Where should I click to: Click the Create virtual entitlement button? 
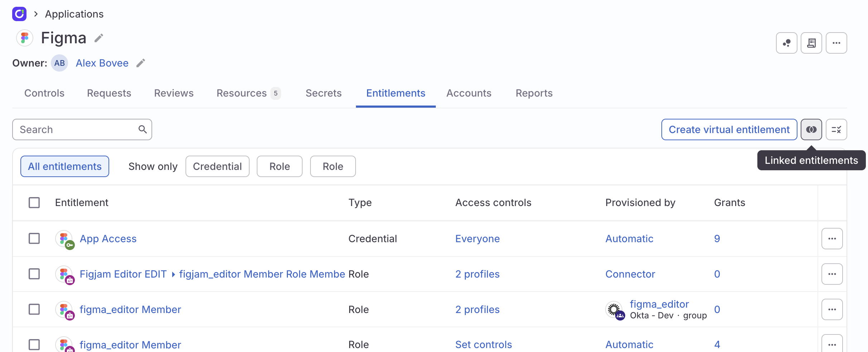coord(729,129)
